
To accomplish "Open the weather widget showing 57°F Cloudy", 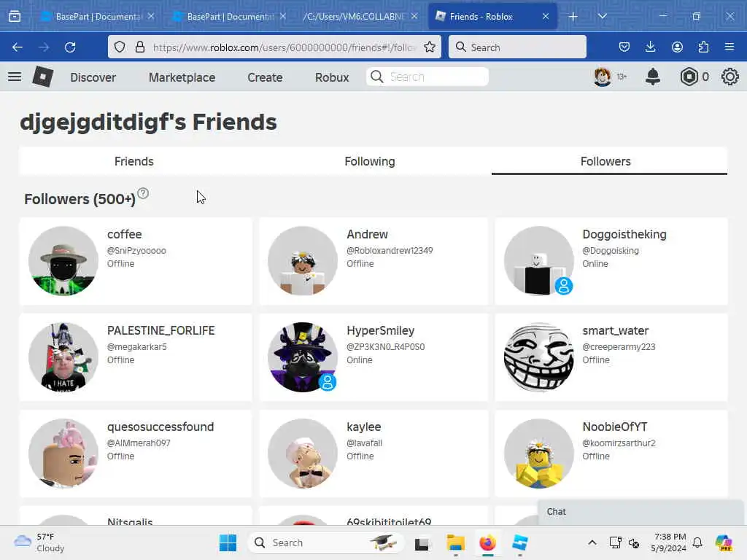I will pyautogui.click(x=39, y=542).
